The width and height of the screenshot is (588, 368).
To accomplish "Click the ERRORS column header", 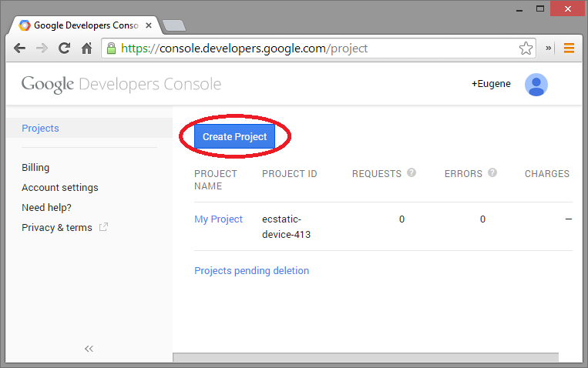I will (x=463, y=174).
